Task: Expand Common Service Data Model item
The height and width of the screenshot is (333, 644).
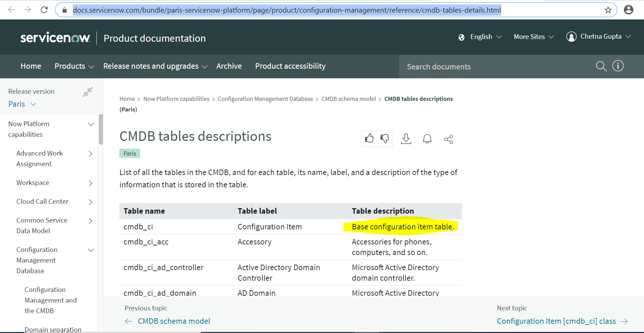Action: (91, 221)
